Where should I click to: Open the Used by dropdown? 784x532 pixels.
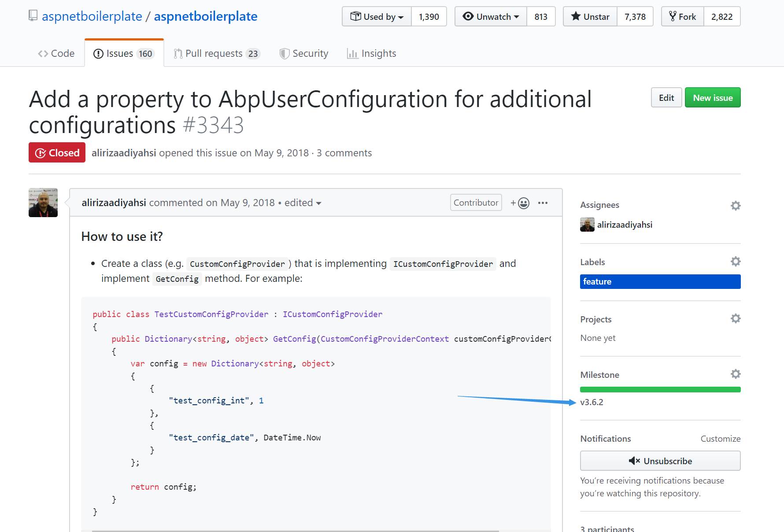[x=377, y=16]
